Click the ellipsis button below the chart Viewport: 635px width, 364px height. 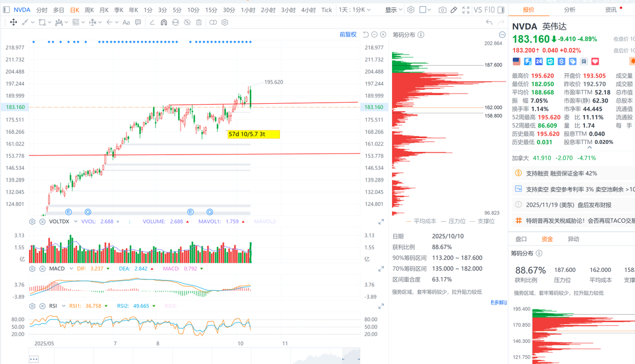pos(34,359)
